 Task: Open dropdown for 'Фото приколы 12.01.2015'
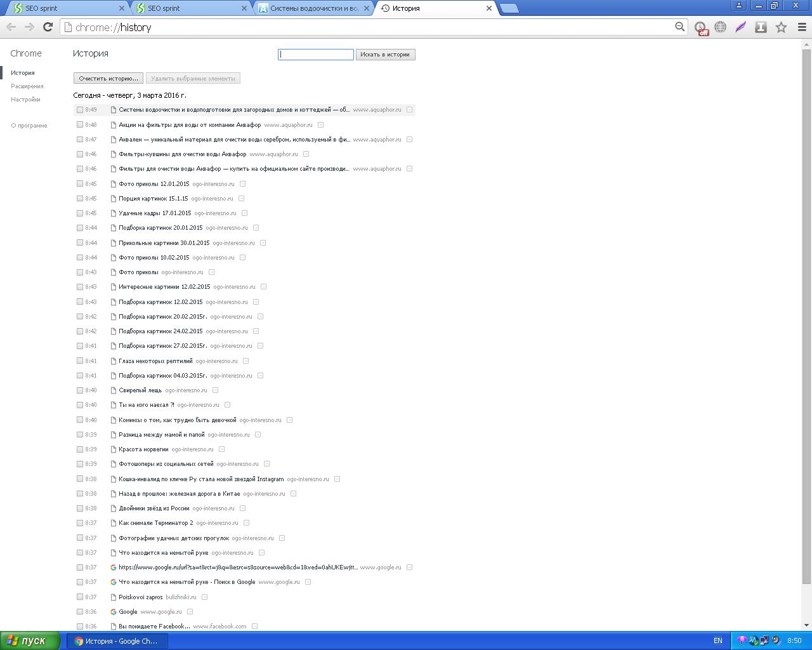pos(242,184)
